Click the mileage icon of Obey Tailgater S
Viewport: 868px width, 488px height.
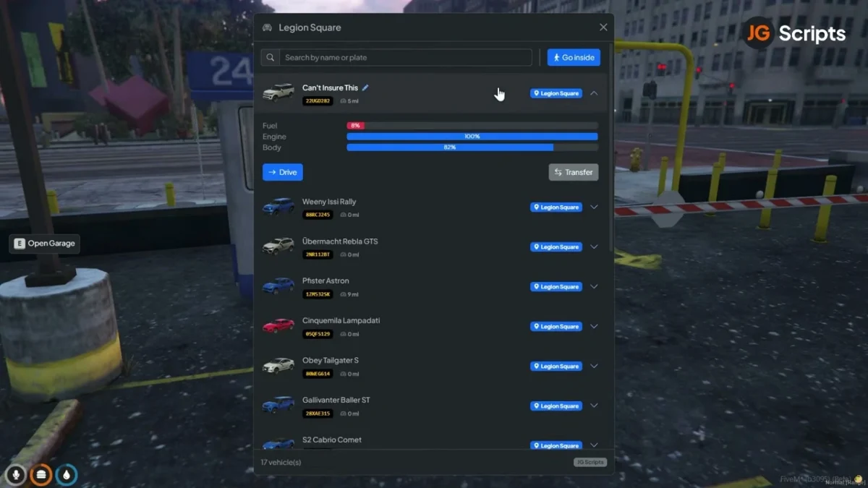pos(344,374)
